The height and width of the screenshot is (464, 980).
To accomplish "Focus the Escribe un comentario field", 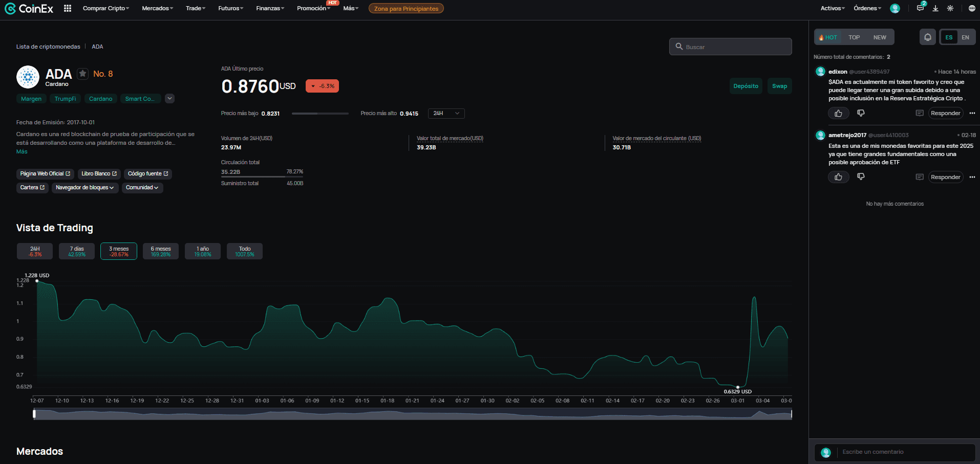I will pos(895,452).
